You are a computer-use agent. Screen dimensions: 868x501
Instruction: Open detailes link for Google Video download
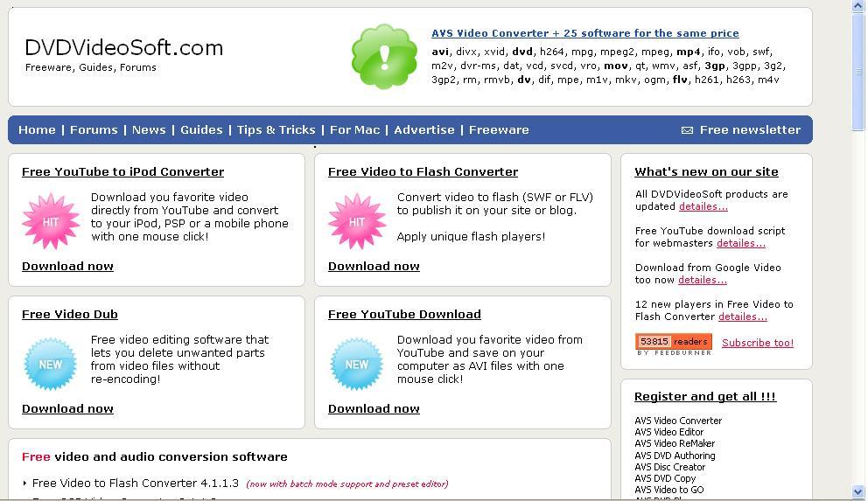coord(703,281)
